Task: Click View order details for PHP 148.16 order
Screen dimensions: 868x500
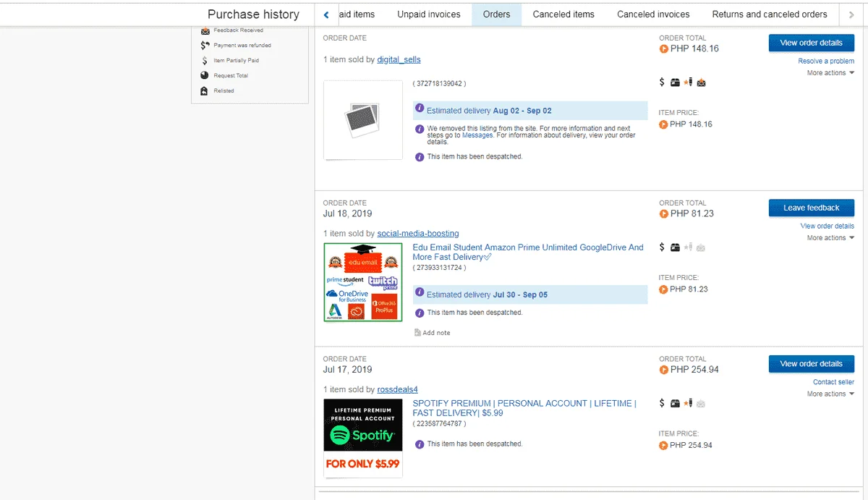Action: coord(811,43)
